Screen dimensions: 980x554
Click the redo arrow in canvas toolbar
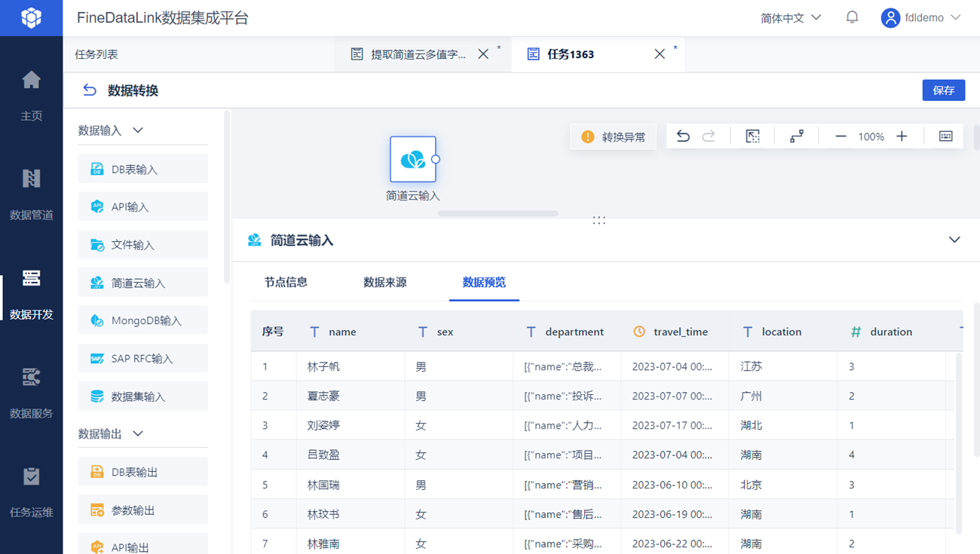pos(709,136)
